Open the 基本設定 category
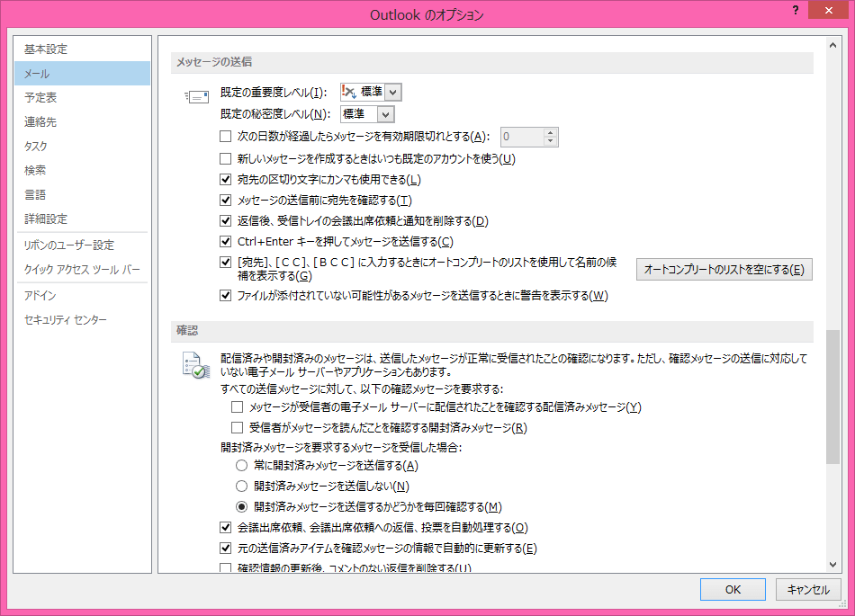The width and height of the screenshot is (855, 616). (82, 49)
